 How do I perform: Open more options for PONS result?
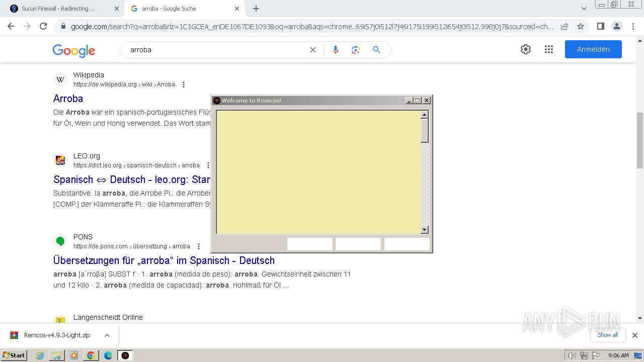point(199,246)
